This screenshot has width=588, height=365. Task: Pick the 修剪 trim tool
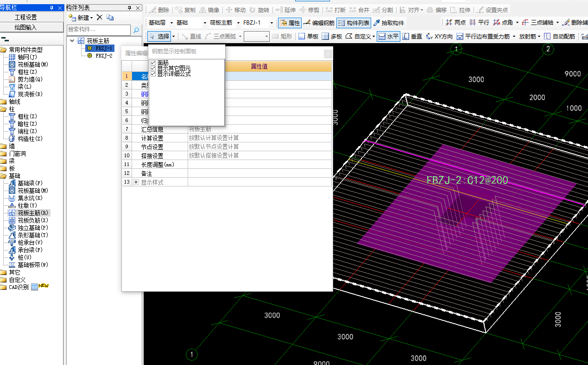coord(310,10)
